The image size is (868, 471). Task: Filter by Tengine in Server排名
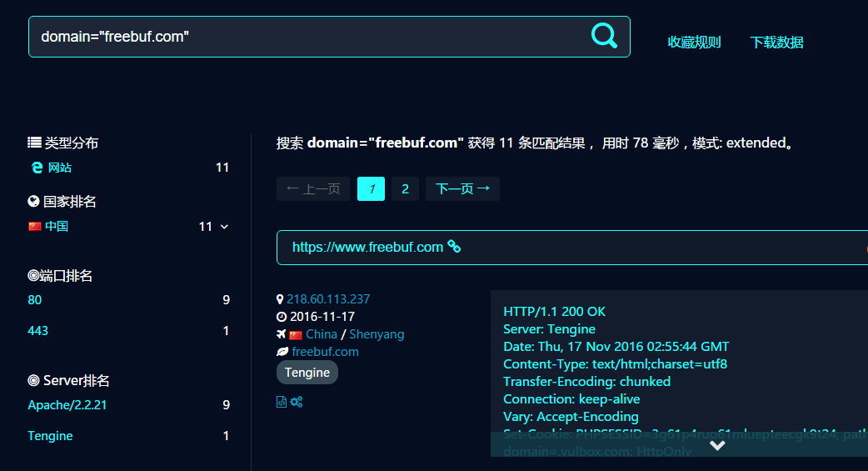[50, 435]
